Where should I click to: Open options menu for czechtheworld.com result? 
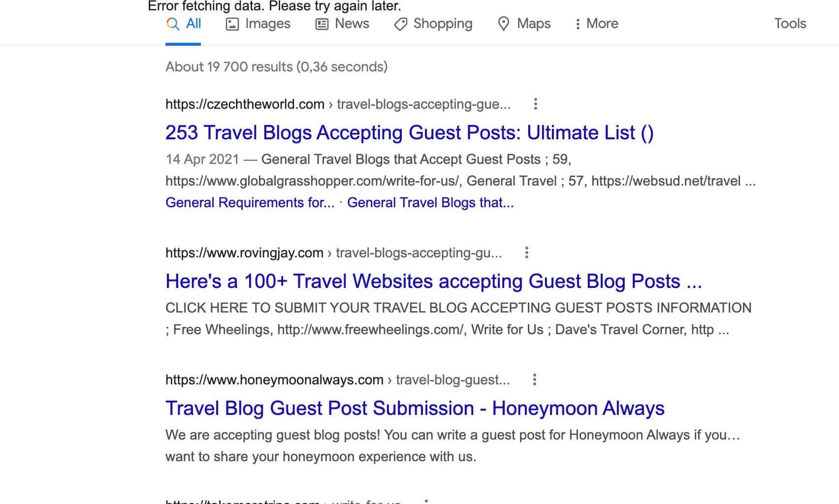tap(535, 104)
